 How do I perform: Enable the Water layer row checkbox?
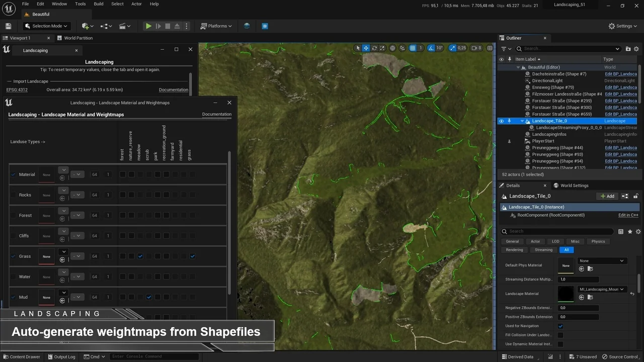tap(14, 277)
